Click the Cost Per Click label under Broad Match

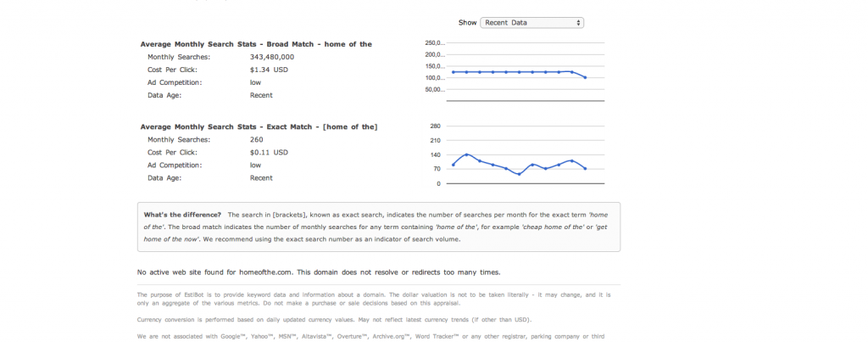(172, 70)
